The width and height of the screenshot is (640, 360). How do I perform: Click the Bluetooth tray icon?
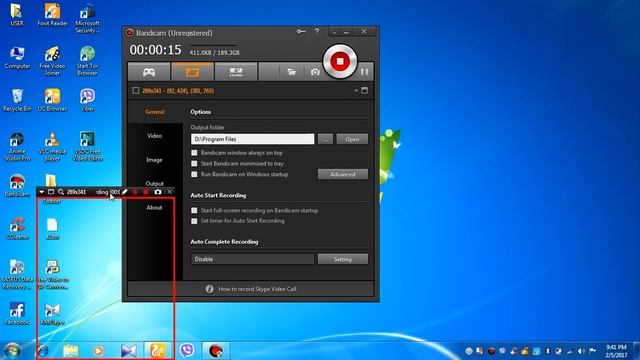coord(548,351)
